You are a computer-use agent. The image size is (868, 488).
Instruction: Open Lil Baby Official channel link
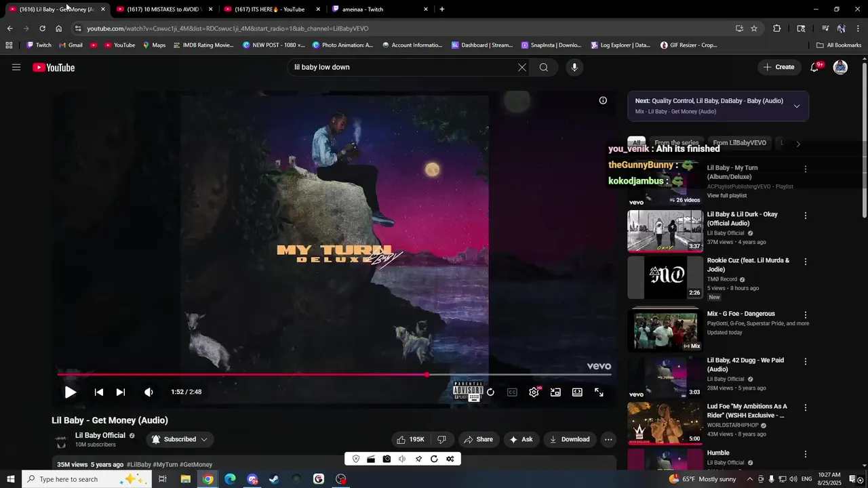tap(100, 435)
